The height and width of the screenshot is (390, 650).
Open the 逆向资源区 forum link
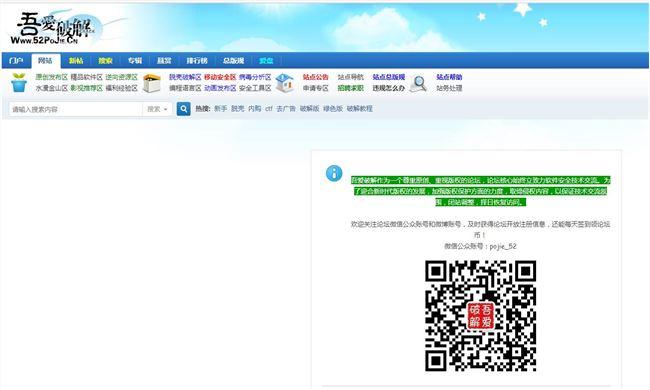click(x=121, y=77)
